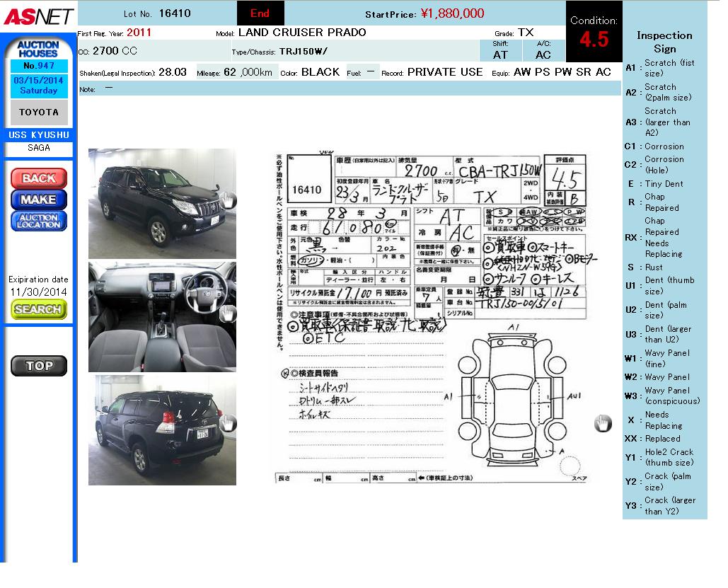
Task: Jump to page TOP button
Action: 38,366
